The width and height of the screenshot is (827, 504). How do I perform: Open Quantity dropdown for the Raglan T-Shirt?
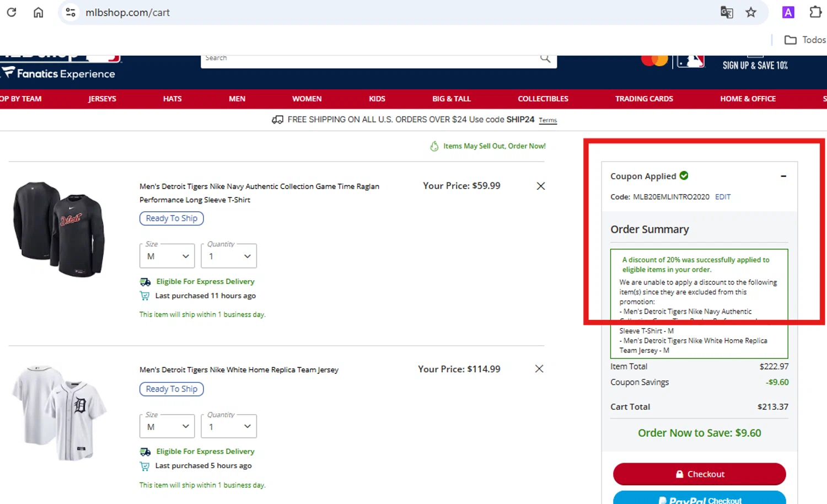click(229, 256)
